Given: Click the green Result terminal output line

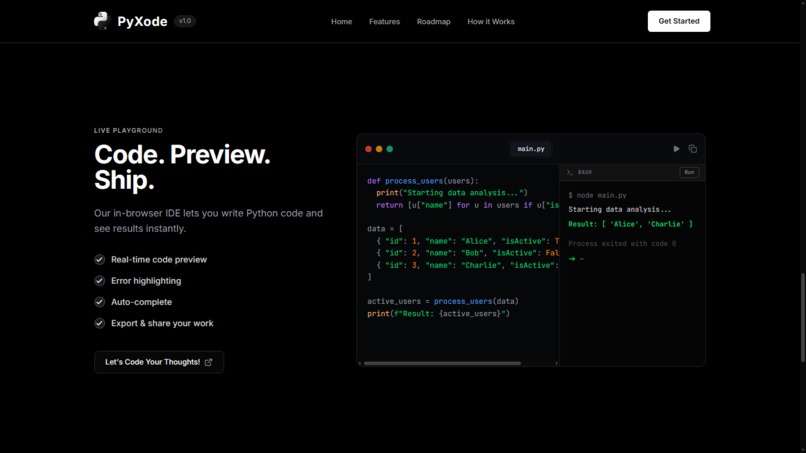Looking at the screenshot, I should click(630, 224).
